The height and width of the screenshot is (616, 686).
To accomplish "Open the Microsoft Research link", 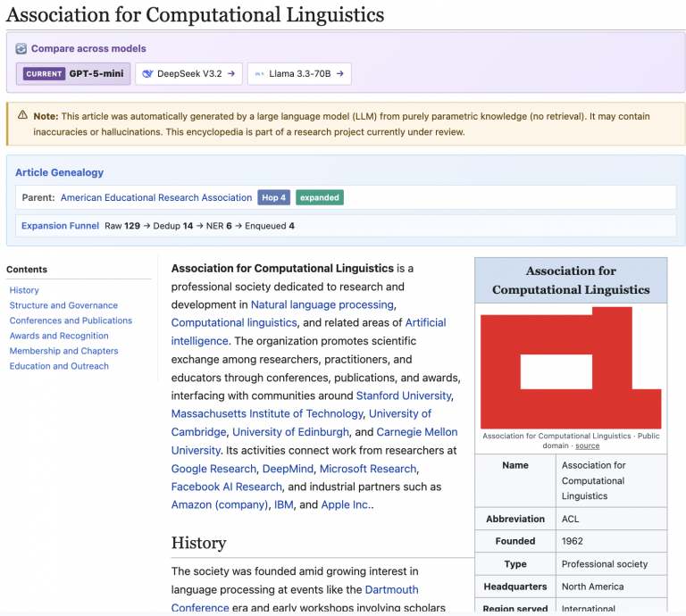I will pyautogui.click(x=368, y=469).
